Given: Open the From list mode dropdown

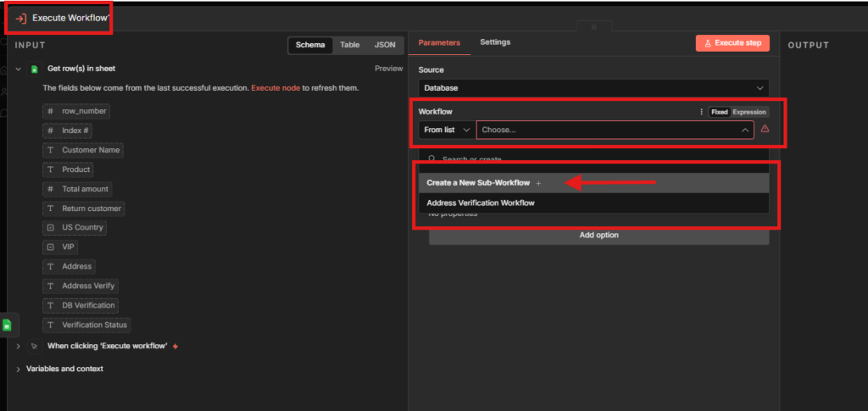Looking at the screenshot, I should (447, 130).
